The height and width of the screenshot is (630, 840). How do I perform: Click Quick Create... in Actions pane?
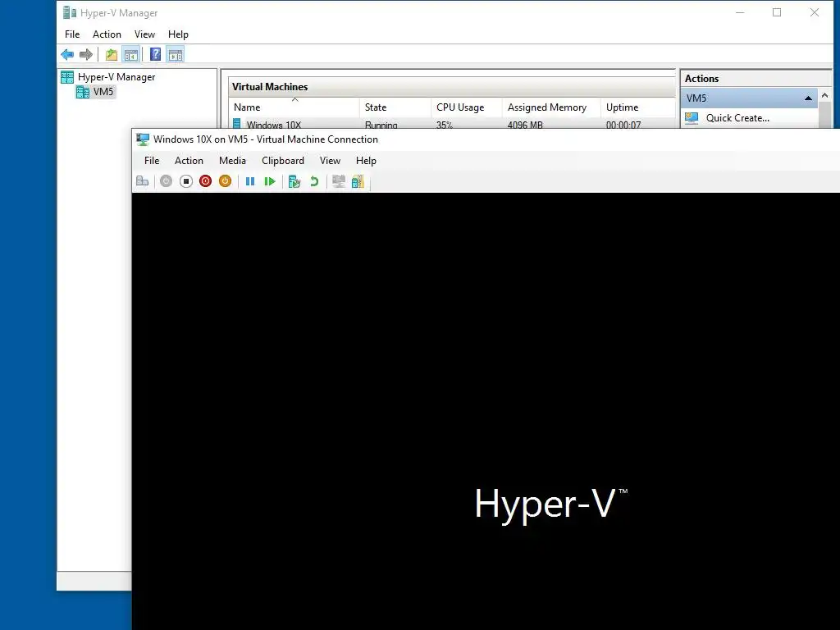coord(737,118)
